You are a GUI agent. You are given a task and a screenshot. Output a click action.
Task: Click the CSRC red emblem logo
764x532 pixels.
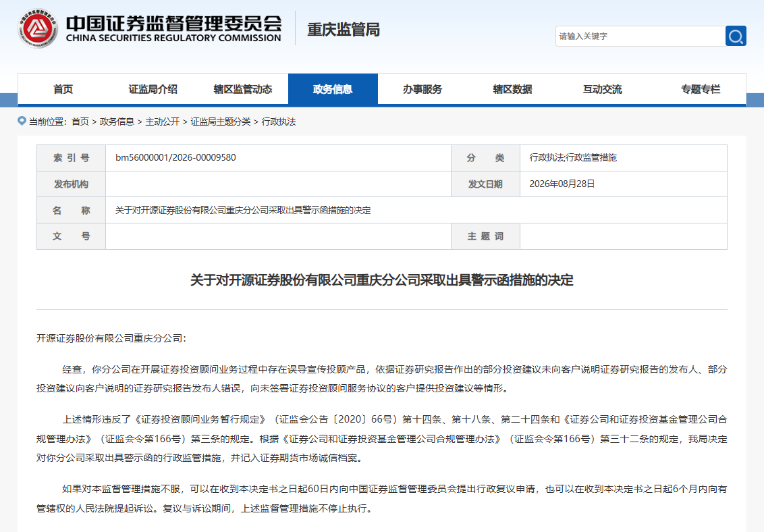(38, 29)
